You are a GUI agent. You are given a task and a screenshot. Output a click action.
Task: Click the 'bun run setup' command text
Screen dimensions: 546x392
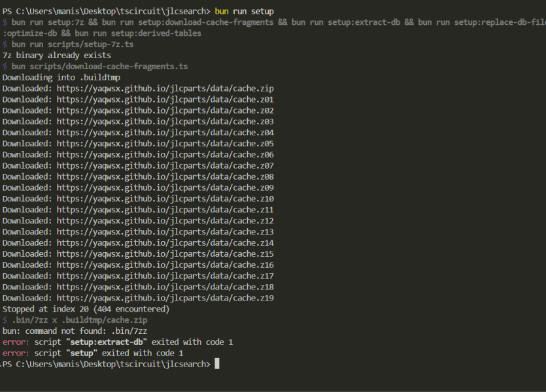coord(245,11)
